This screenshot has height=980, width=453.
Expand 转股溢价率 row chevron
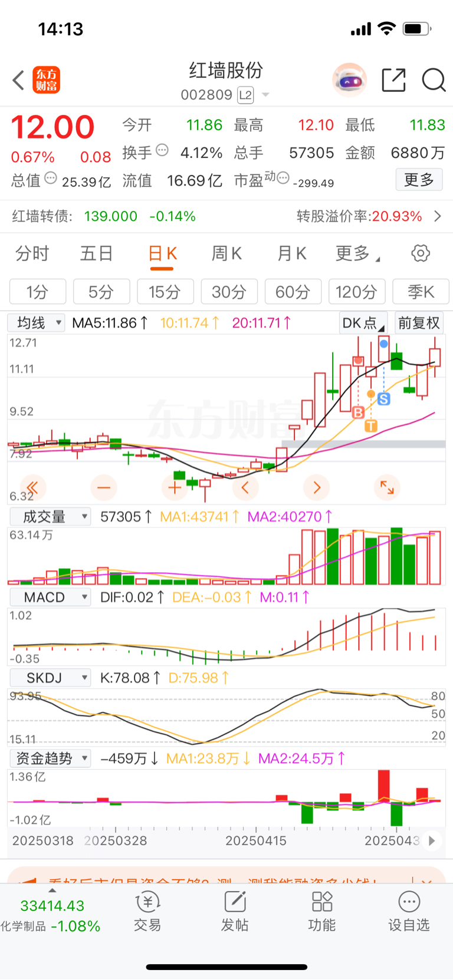coord(438,216)
